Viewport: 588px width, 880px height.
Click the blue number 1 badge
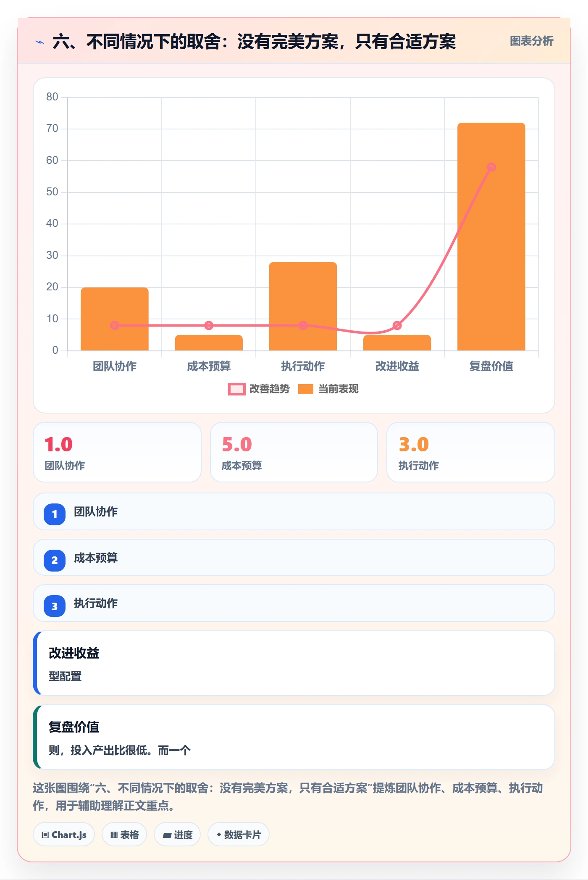[55, 514]
